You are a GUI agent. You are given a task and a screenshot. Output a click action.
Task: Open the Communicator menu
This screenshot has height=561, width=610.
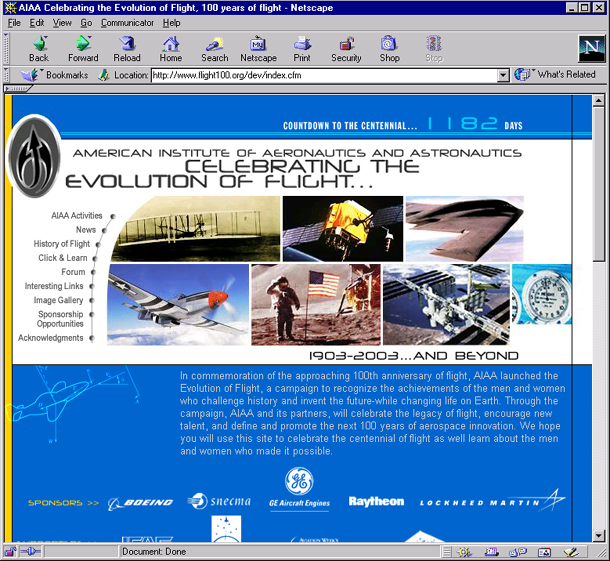coord(127,23)
